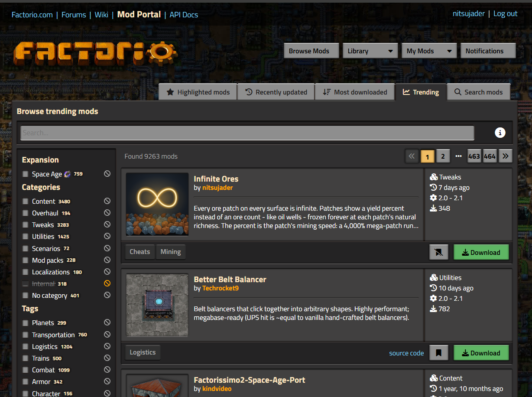Go to page 2 of results
532x397 pixels.
click(443, 156)
